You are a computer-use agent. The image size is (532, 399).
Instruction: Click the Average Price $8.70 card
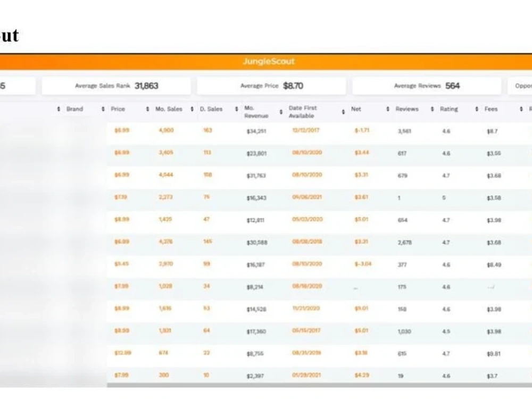pos(271,86)
